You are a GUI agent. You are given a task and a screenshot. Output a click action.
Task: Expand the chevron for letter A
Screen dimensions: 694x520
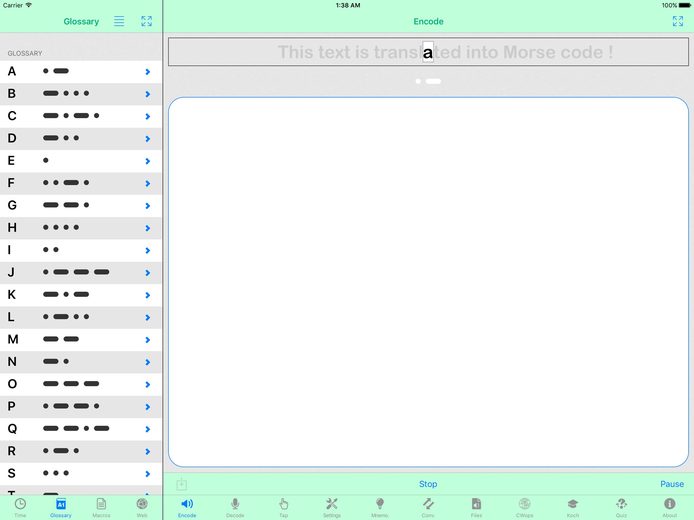click(x=148, y=72)
